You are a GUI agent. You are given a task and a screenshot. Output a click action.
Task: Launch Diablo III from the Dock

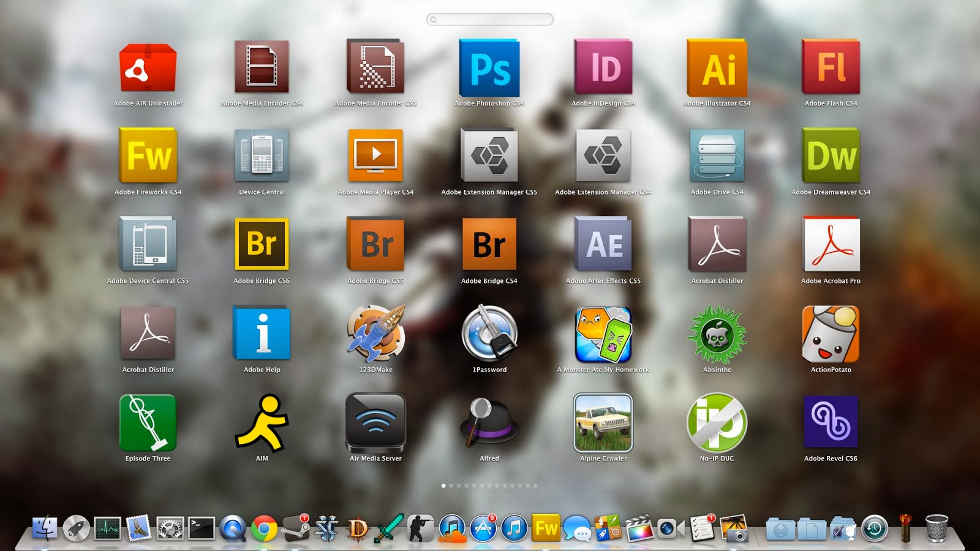tap(358, 528)
